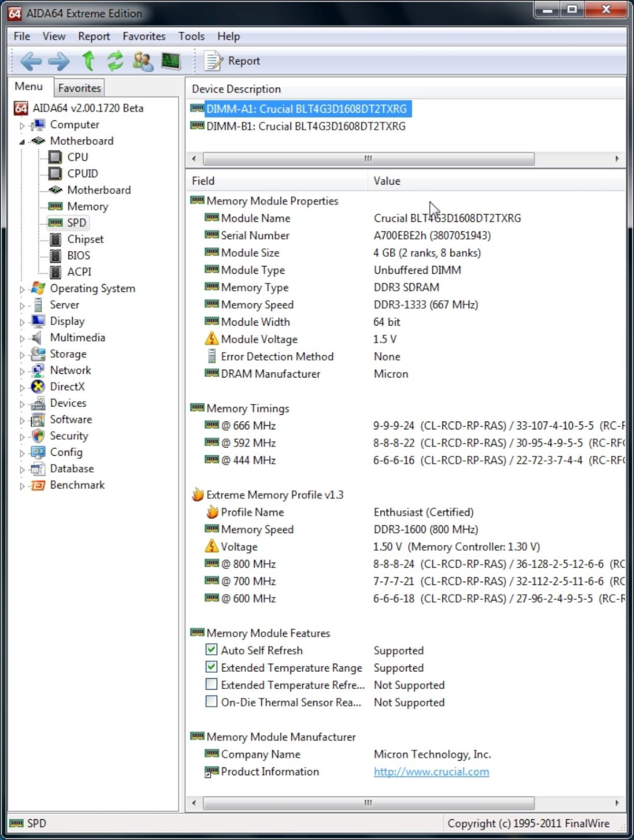
Task: Toggle the Auto Self Refresh checkbox
Action: tap(211, 649)
